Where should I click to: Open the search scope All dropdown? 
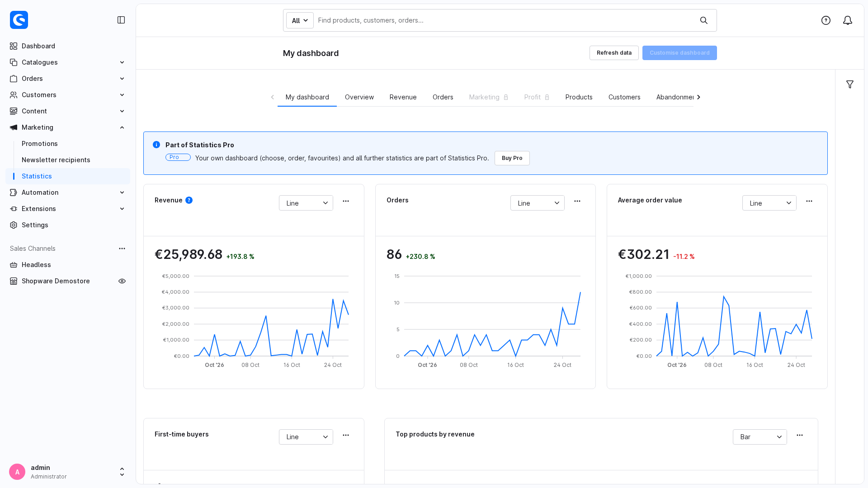click(x=300, y=20)
